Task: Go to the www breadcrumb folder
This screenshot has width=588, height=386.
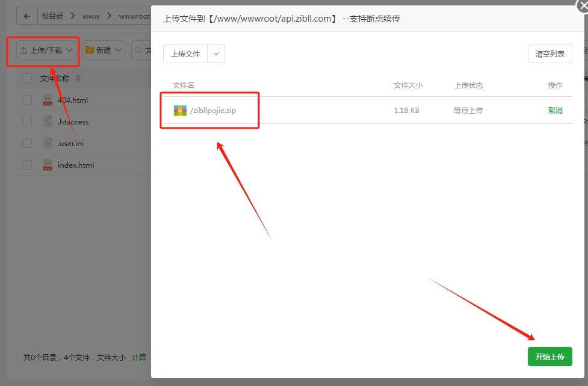Action: tap(91, 16)
